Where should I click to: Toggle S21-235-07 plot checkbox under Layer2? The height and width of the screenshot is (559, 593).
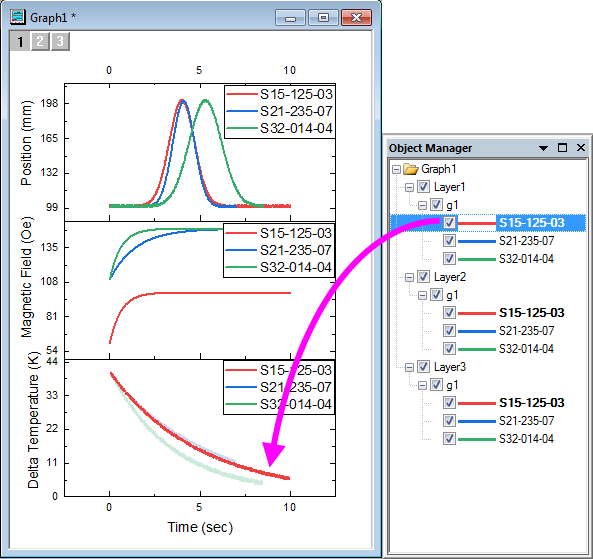(x=449, y=331)
